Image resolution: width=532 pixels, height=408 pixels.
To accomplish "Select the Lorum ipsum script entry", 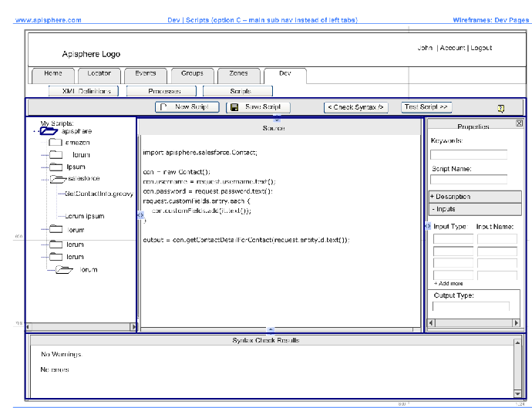I will pyautogui.click(x=85, y=216).
